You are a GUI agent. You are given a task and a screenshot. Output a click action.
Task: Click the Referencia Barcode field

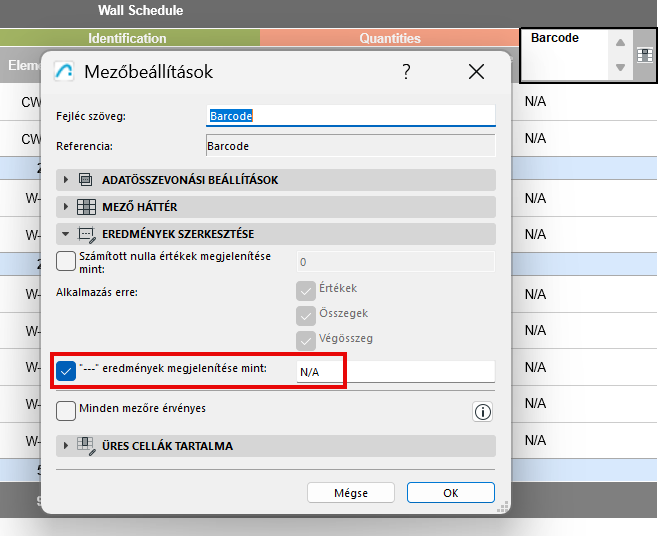[x=351, y=146]
